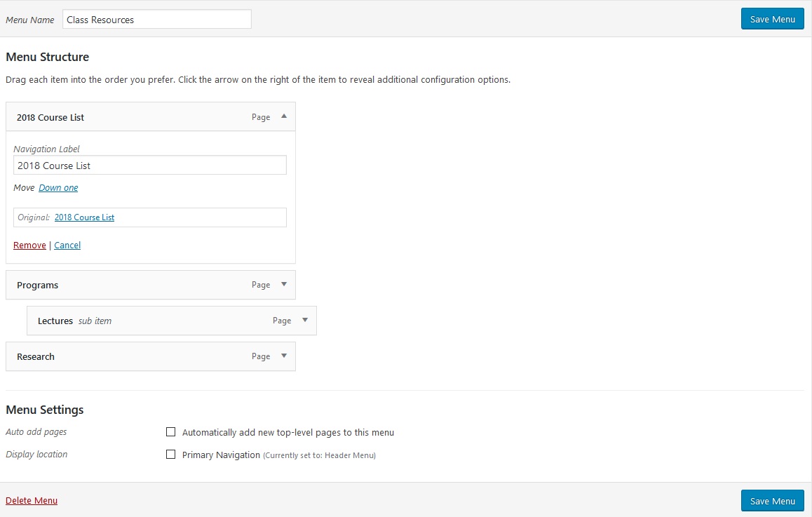Save the menu using the bottom button
812x517 pixels.
coord(772,500)
